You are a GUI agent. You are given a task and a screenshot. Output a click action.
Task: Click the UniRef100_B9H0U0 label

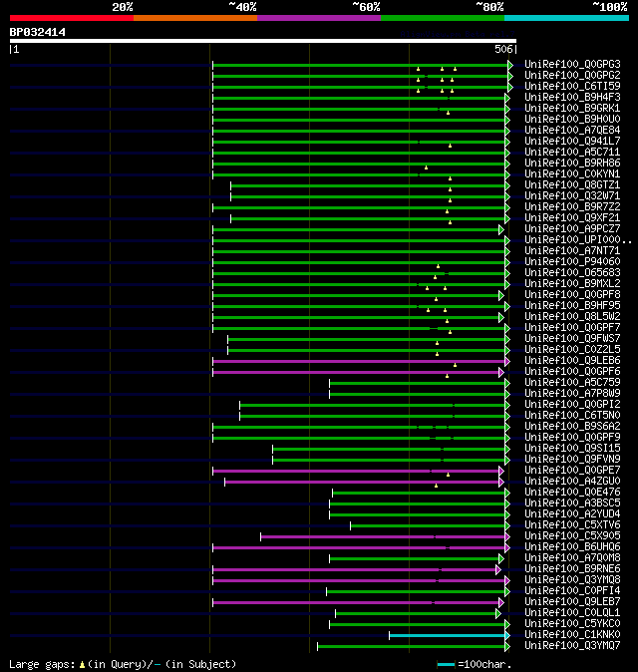(x=572, y=119)
